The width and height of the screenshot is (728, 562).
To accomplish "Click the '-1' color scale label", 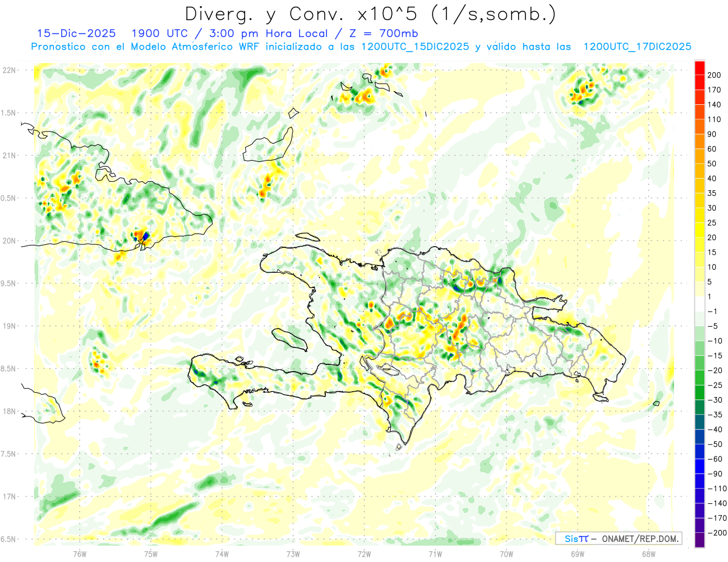I will (713, 311).
